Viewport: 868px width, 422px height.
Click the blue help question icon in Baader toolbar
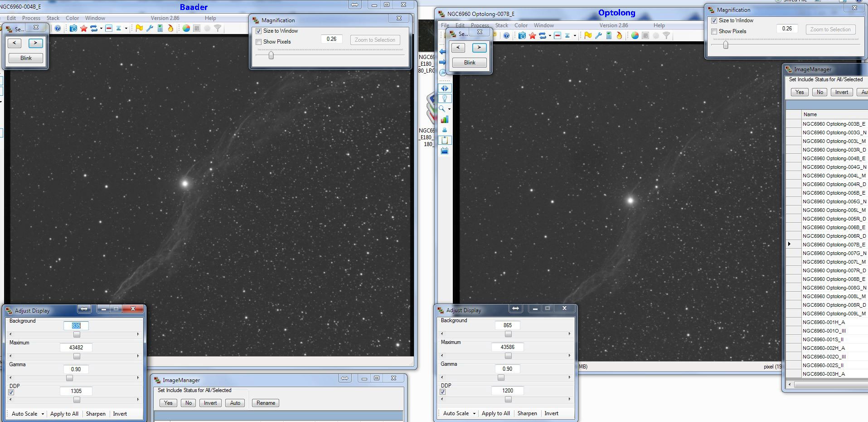click(58, 28)
